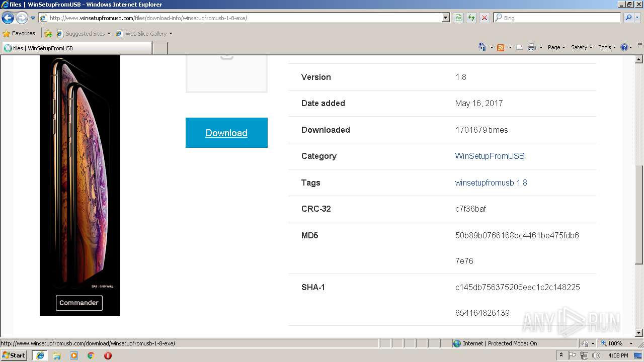Open a new blank tab

click(160, 48)
